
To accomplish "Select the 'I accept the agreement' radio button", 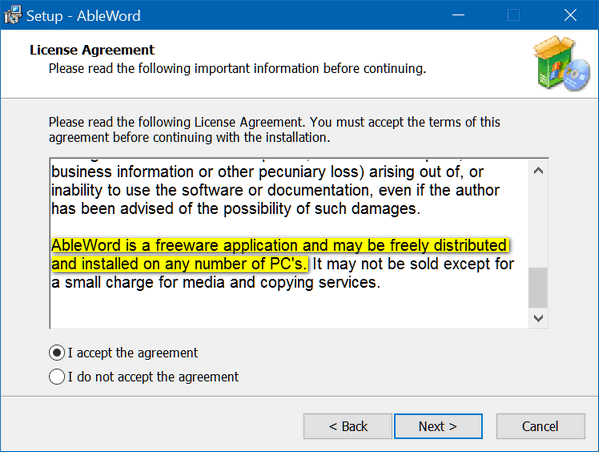I will click(x=57, y=353).
